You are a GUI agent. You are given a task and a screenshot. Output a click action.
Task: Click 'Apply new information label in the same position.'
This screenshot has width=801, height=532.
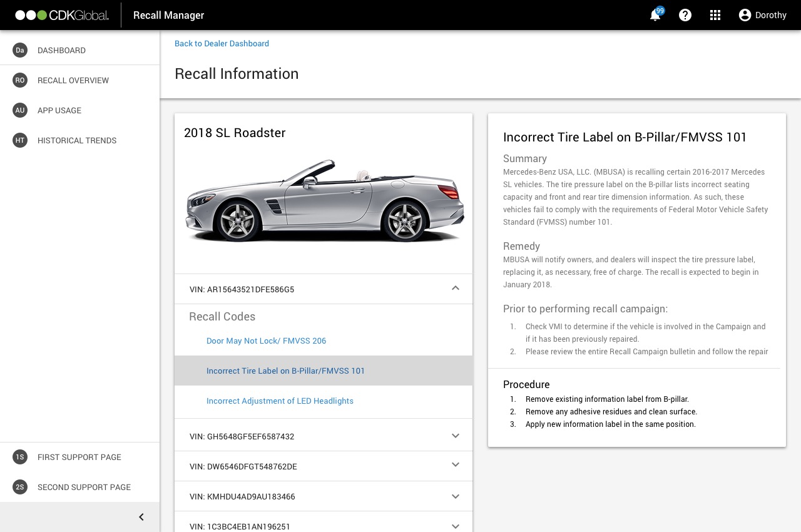pos(611,424)
